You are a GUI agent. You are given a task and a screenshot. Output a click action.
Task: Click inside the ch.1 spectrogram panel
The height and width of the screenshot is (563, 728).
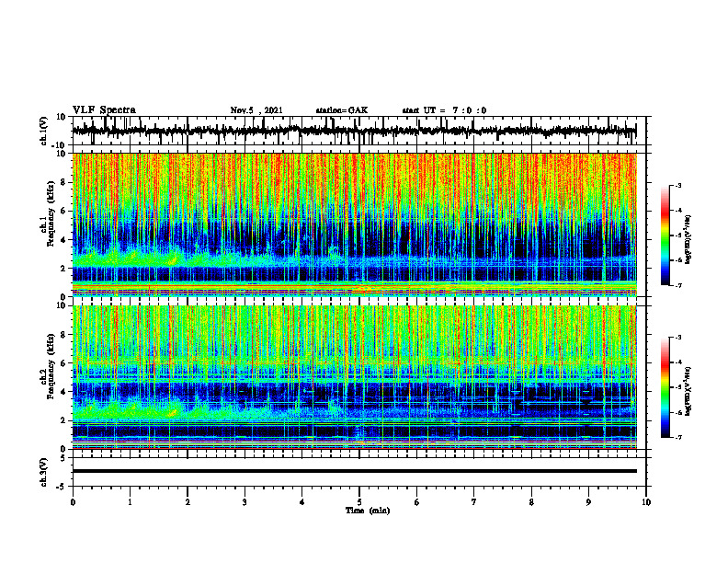pyautogui.click(x=354, y=224)
